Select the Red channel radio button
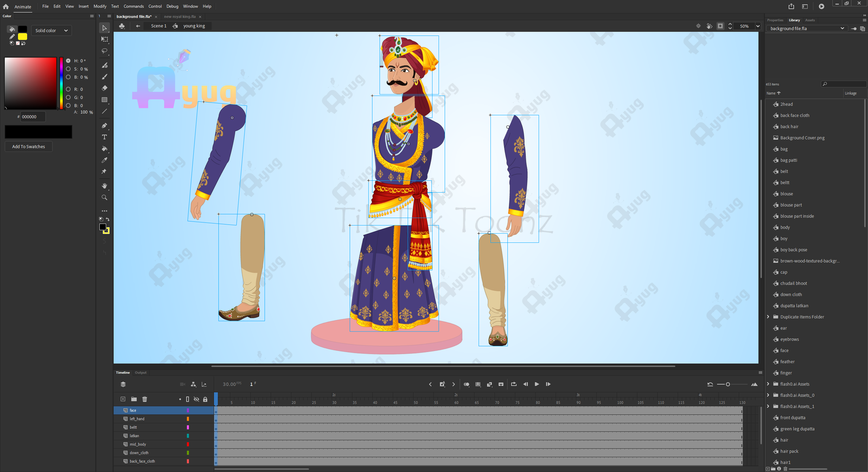This screenshot has width=868, height=472. [x=68, y=89]
